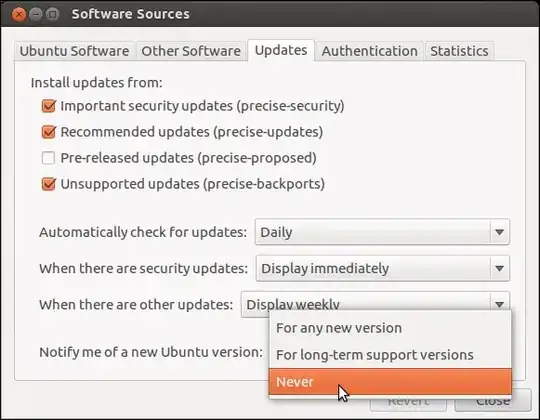Expand the security updates Display immediately dropdown

[383, 268]
